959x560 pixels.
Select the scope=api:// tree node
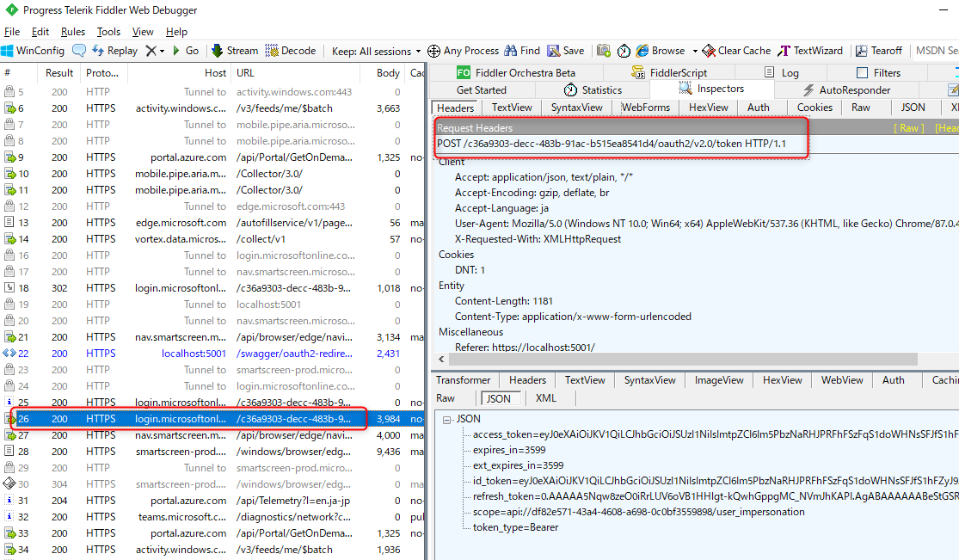[638, 512]
